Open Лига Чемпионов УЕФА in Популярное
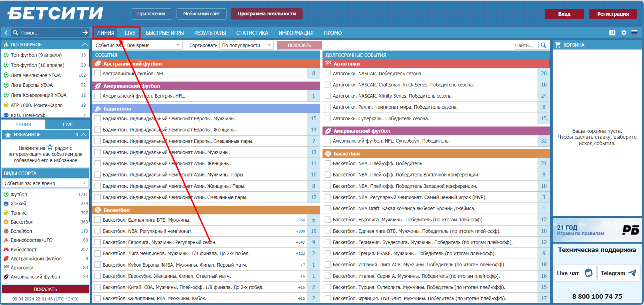The width and height of the screenshot is (644, 305). pos(36,75)
